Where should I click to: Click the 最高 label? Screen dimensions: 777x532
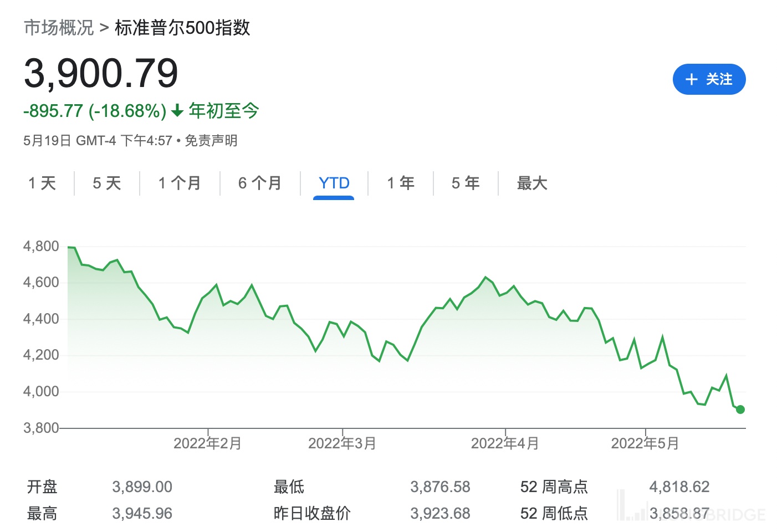pos(42,513)
